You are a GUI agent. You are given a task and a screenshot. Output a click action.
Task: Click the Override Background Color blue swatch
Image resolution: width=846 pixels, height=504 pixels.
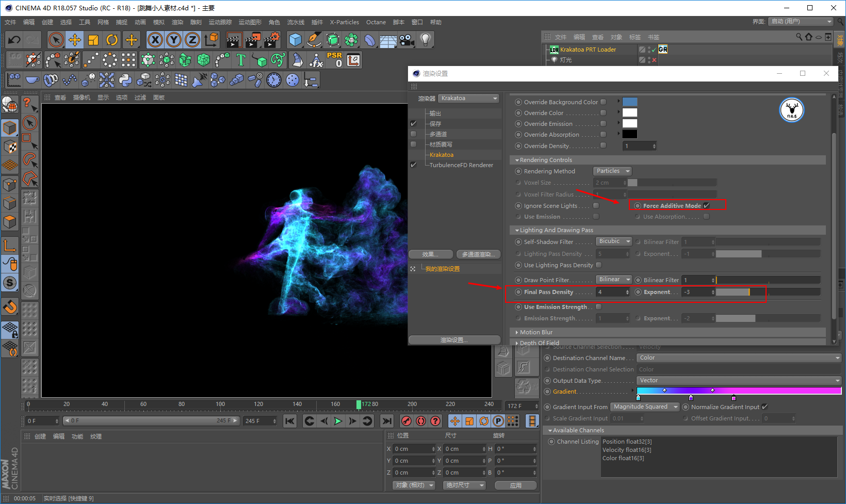coord(629,102)
